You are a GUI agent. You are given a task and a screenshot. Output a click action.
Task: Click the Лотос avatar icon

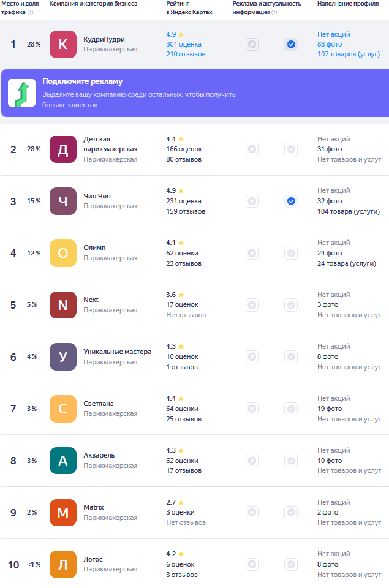pyautogui.click(x=63, y=564)
